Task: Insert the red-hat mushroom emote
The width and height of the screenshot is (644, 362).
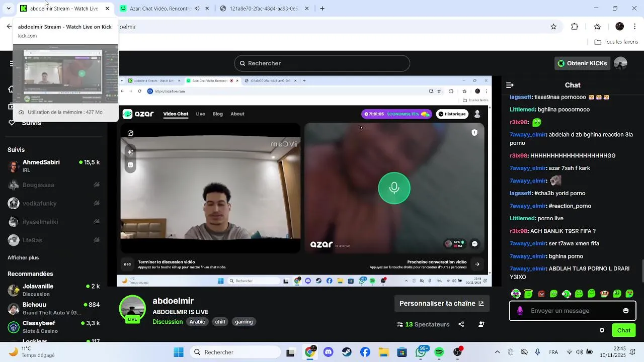Action: [604, 294]
